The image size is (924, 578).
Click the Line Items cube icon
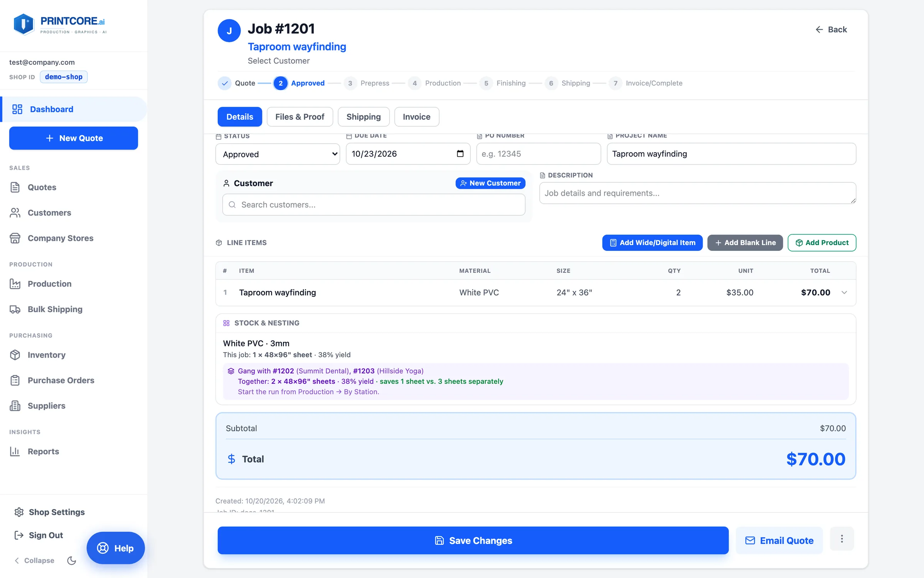point(219,243)
